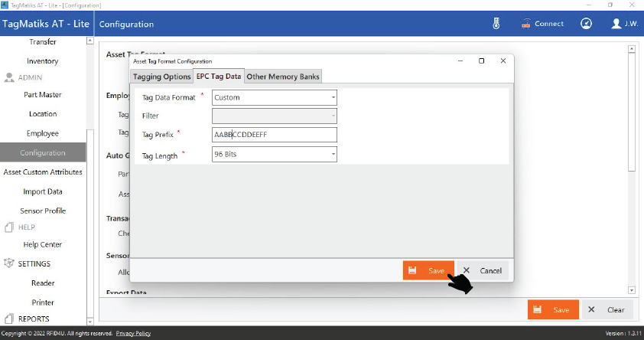Switch to the Tagging Options tab
The width and height of the screenshot is (644, 340).
coord(161,77)
